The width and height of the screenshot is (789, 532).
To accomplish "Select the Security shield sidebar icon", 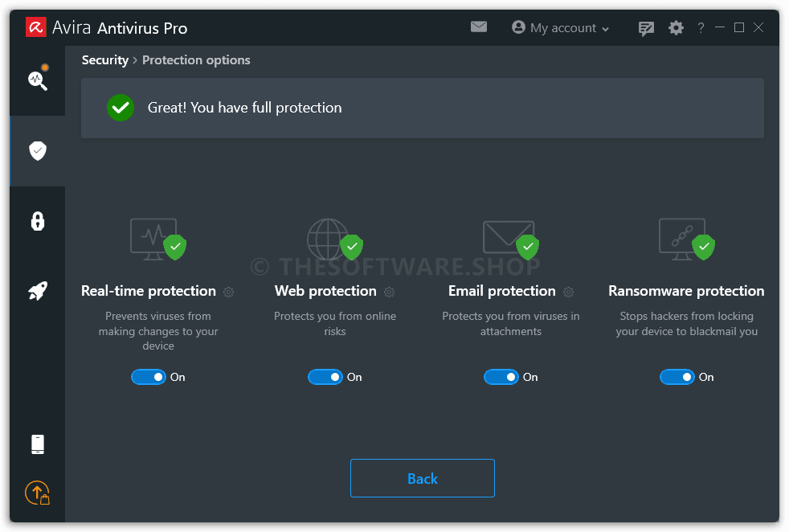I will pos(38,150).
